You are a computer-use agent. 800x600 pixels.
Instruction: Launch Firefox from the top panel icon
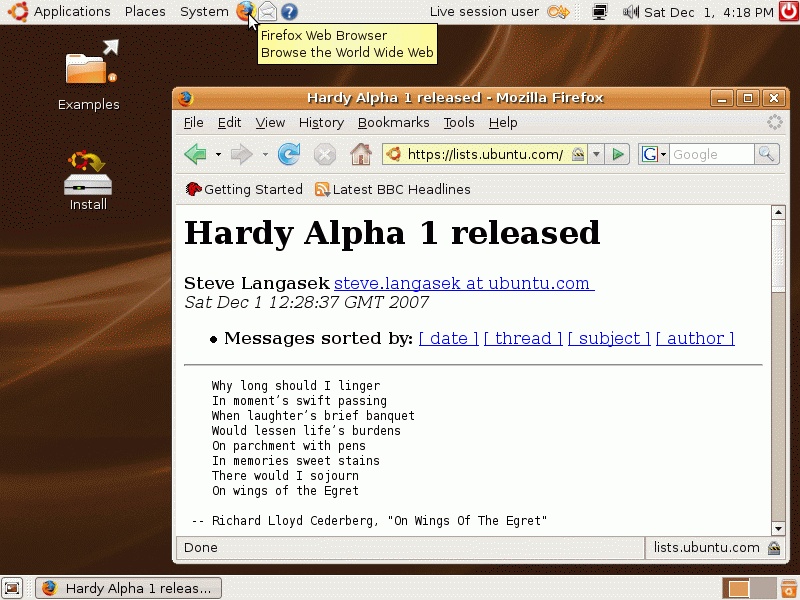245,11
